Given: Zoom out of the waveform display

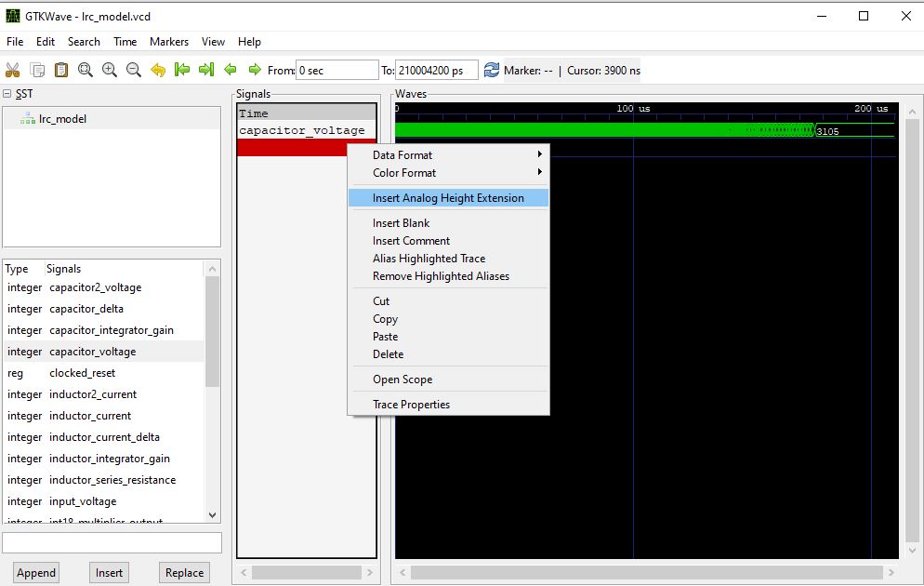Looking at the screenshot, I should pos(132,70).
